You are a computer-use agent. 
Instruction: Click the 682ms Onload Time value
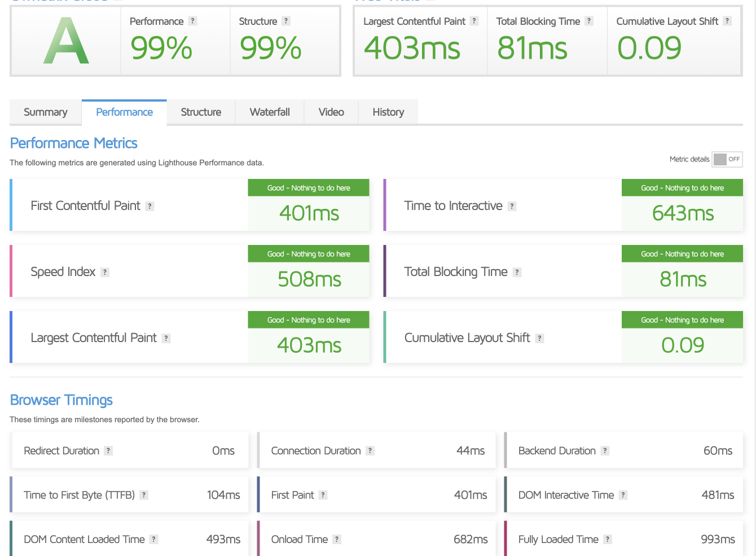click(471, 539)
